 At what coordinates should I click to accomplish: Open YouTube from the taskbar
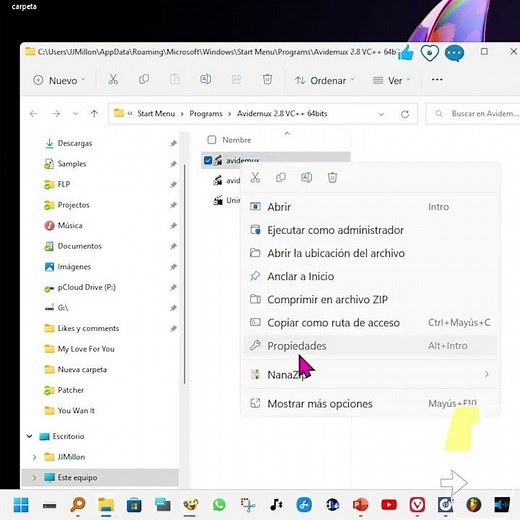tap(389, 505)
